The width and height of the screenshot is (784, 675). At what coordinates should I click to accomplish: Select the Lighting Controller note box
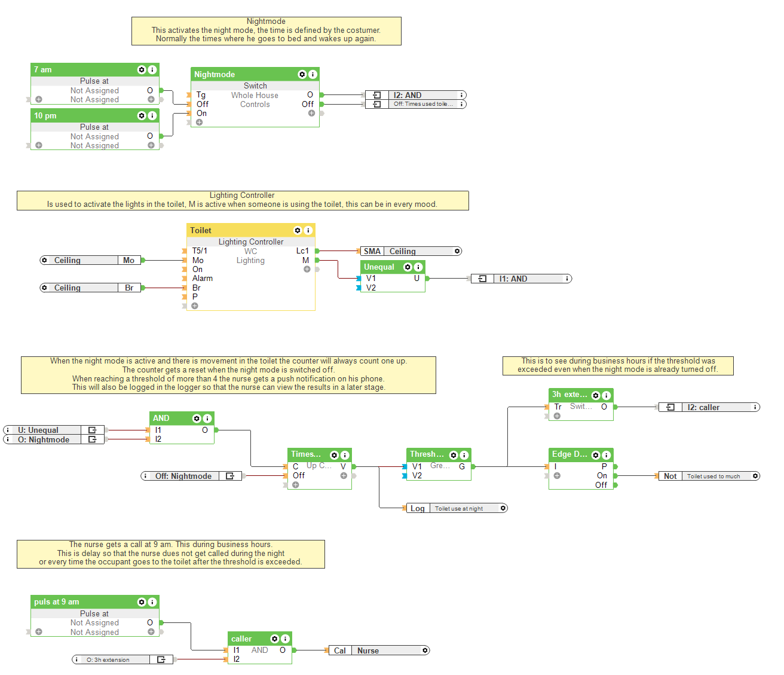pos(243,200)
